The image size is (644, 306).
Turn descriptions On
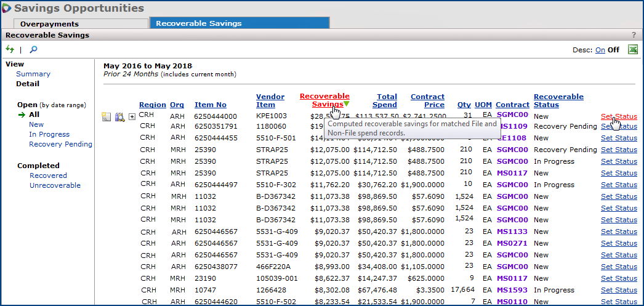(x=600, y=50)
